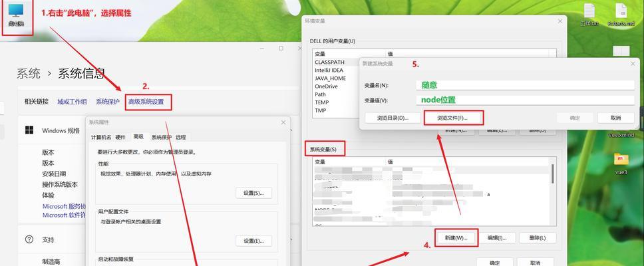Select the 安装日期 row in Windows 规格
The image size is (644, 266).
[54, 174]
